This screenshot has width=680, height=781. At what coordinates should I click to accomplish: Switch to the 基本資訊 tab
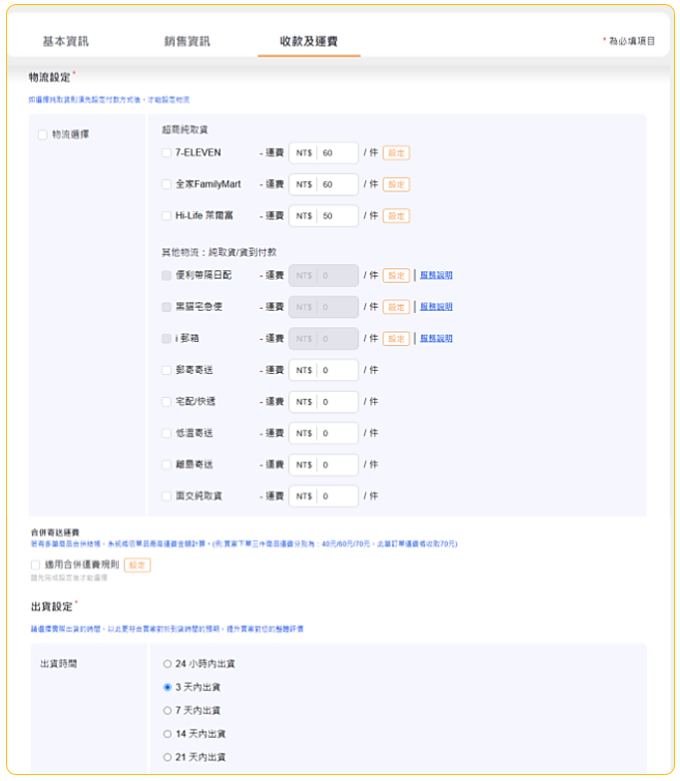coord(65,41)
